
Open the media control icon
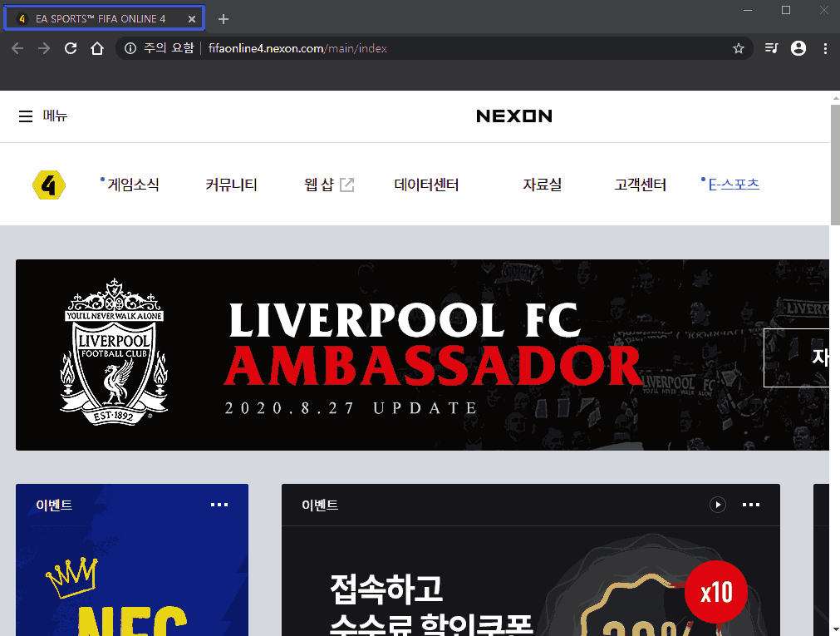(x=771, y=48)
